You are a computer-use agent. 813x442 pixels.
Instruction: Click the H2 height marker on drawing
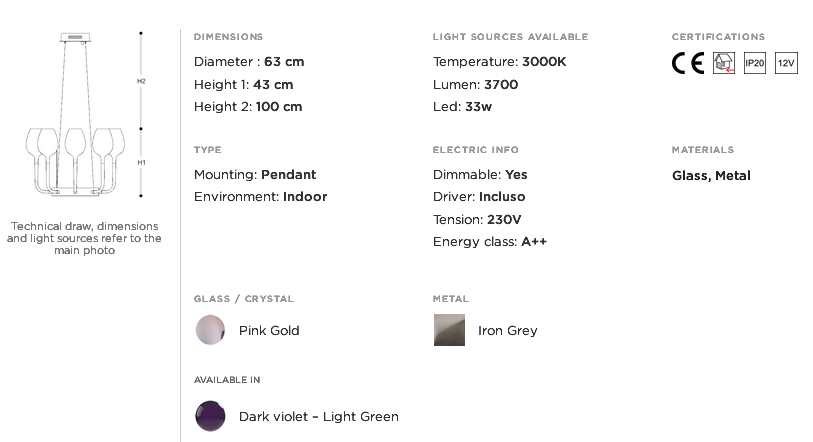(141, 81)
